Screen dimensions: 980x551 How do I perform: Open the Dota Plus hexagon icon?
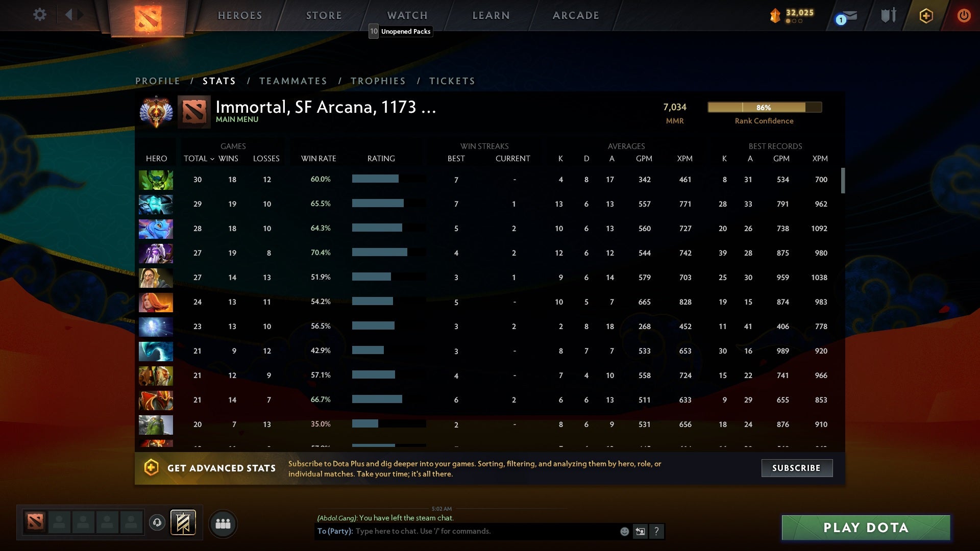[x=926, y=16]
